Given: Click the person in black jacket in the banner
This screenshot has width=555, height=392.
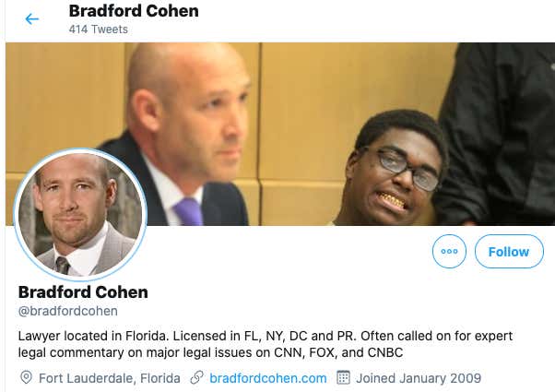Looking at the screenshot, I should (x=496, y=134).
